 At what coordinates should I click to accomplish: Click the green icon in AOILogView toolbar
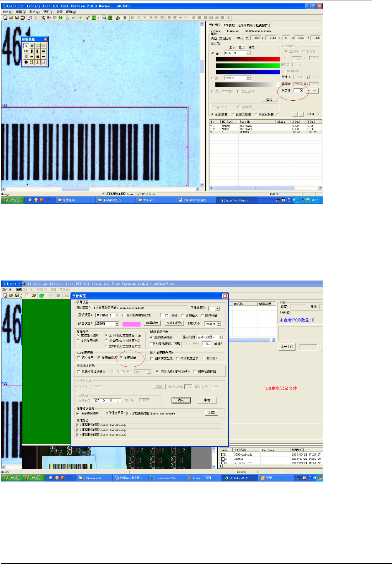point(41,296)
